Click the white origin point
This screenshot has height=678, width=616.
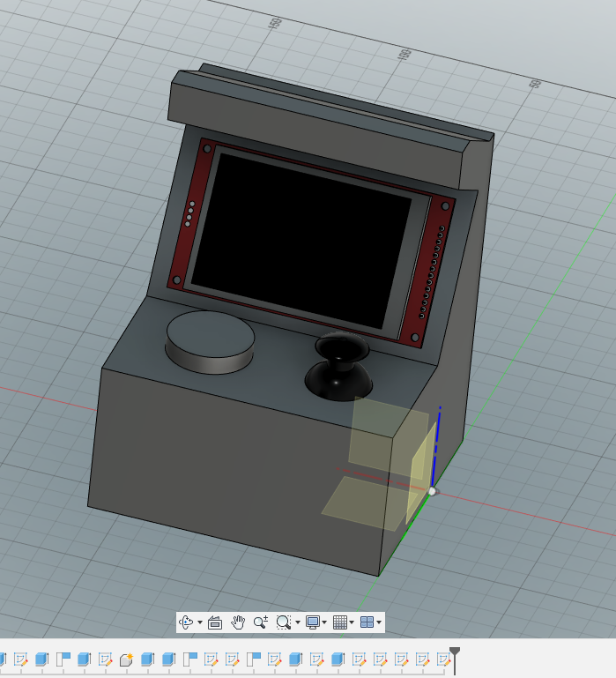pos(432,491)
